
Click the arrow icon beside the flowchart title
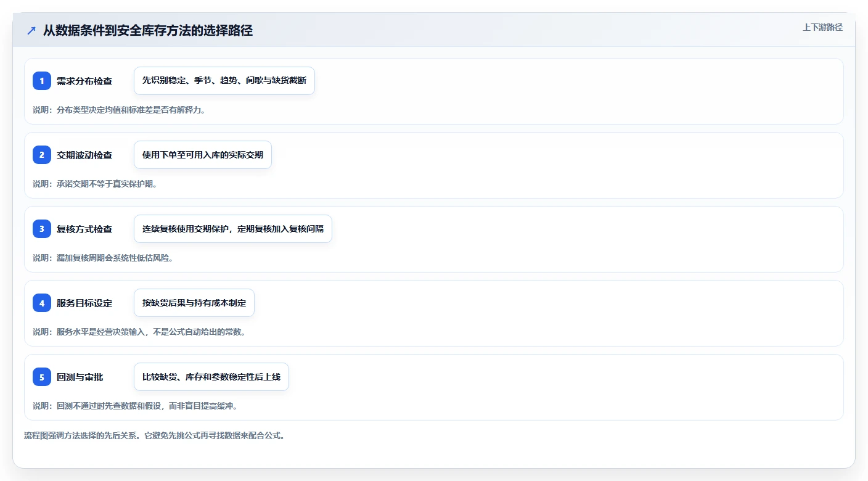(x=31, y=31)
